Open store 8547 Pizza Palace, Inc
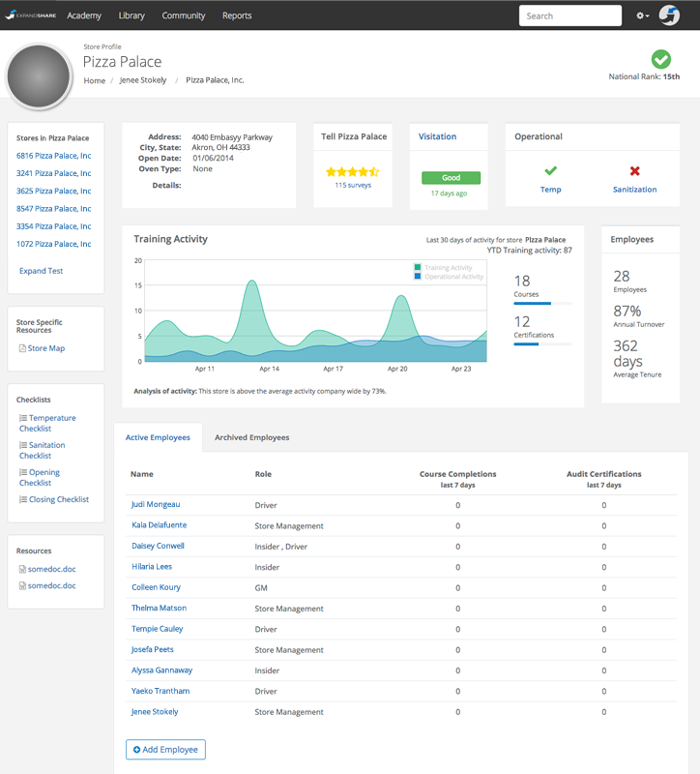This screenshot has width=700, height=774. 54,209
